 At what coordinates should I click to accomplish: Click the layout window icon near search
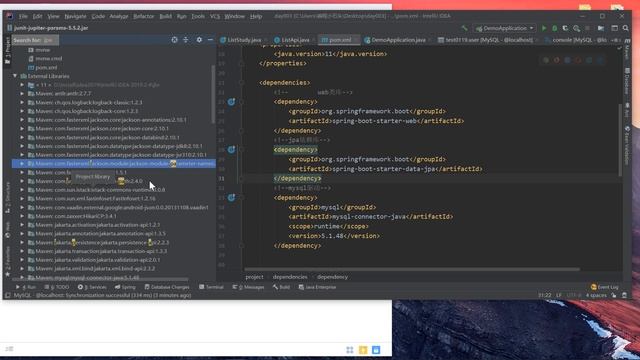click(614, 28)
